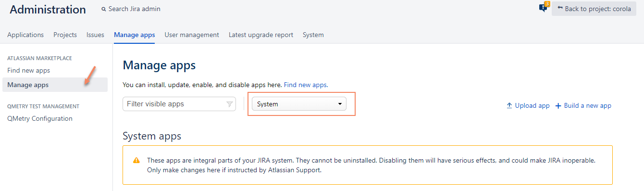Click the ATLASSIAN MARKETPLACE sidebar heading
Screen dimensions: 644x191
(39, 58)
